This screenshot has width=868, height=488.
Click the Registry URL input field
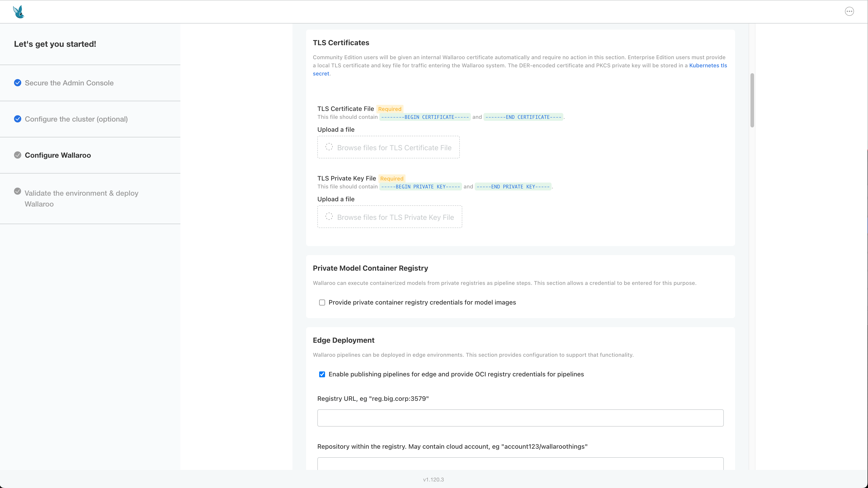click(x=520, y=417)
